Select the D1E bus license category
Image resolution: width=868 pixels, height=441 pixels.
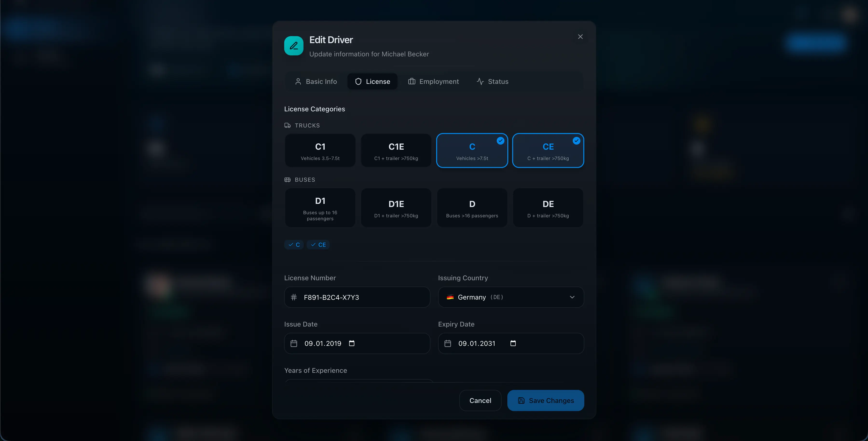pos(396,207)
